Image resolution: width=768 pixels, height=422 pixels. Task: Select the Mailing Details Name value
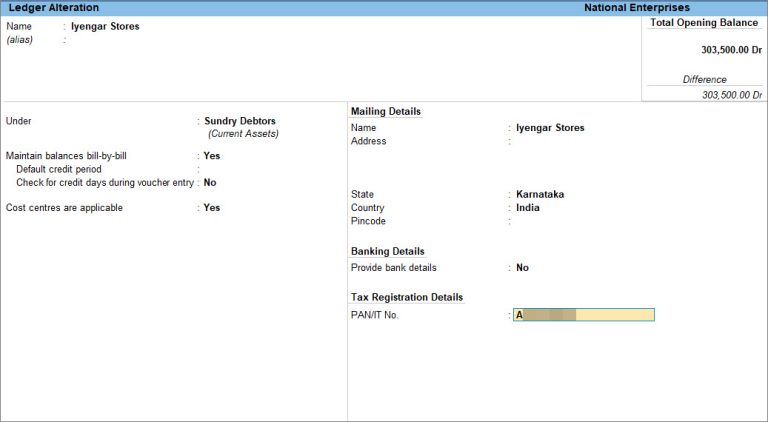point(550,128)
